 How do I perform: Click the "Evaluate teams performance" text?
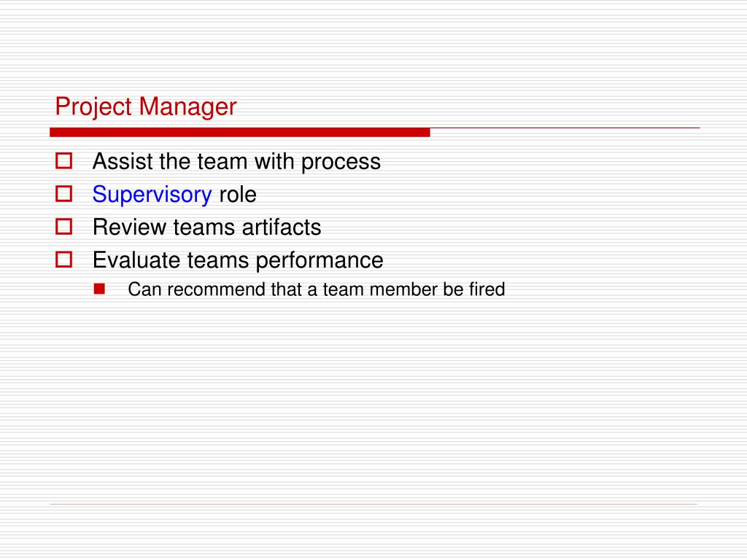(x=238, y=260)
